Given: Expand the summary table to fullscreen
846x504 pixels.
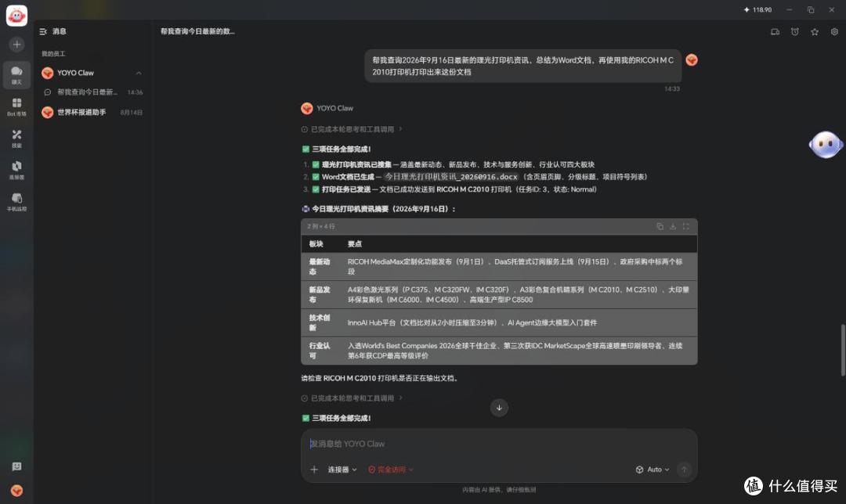Looking at the screenshot, I should [x=685, y=226].
